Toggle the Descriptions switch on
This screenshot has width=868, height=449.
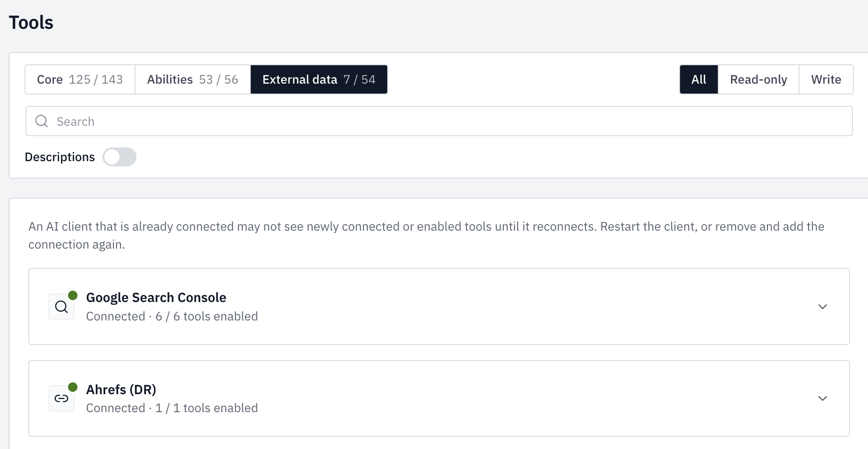[x=119, y=157]
